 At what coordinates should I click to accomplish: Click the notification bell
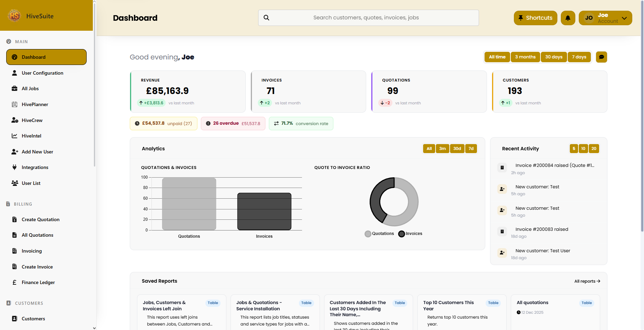pos(568,18)
